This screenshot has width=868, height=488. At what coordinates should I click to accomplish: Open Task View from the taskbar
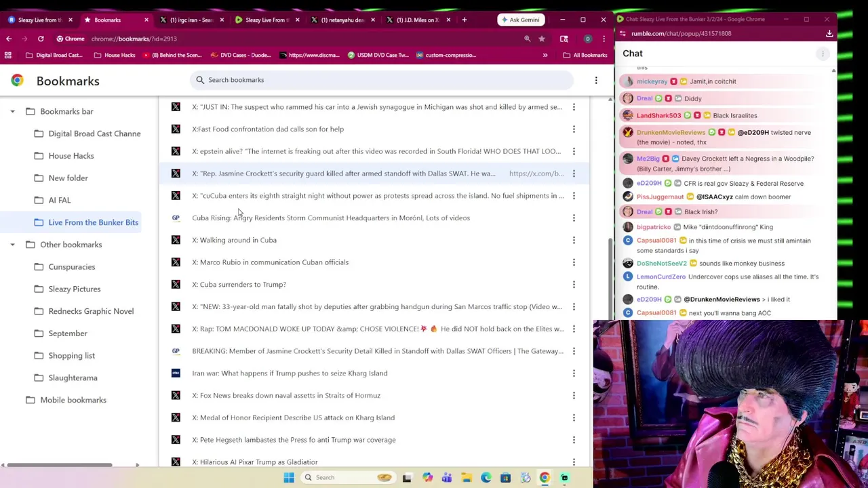407,477
